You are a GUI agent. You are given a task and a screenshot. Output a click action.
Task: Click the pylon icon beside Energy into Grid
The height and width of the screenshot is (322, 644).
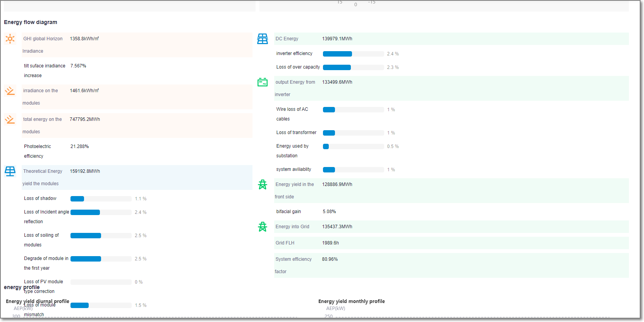pyautogui.click(x=263, y=227)
